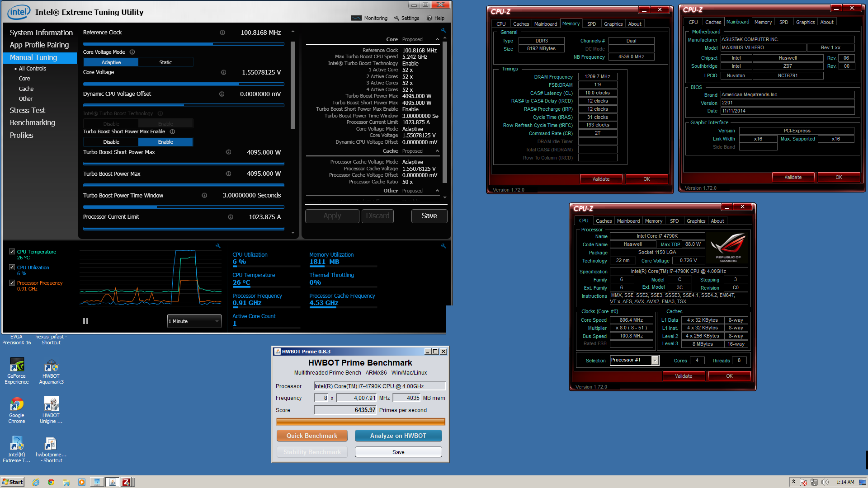Image resolution: width=868 pixels, height=488 pixels.
Task: Uncheck CPU Utilization graph checkbox
Action: [x=12, y=267]
